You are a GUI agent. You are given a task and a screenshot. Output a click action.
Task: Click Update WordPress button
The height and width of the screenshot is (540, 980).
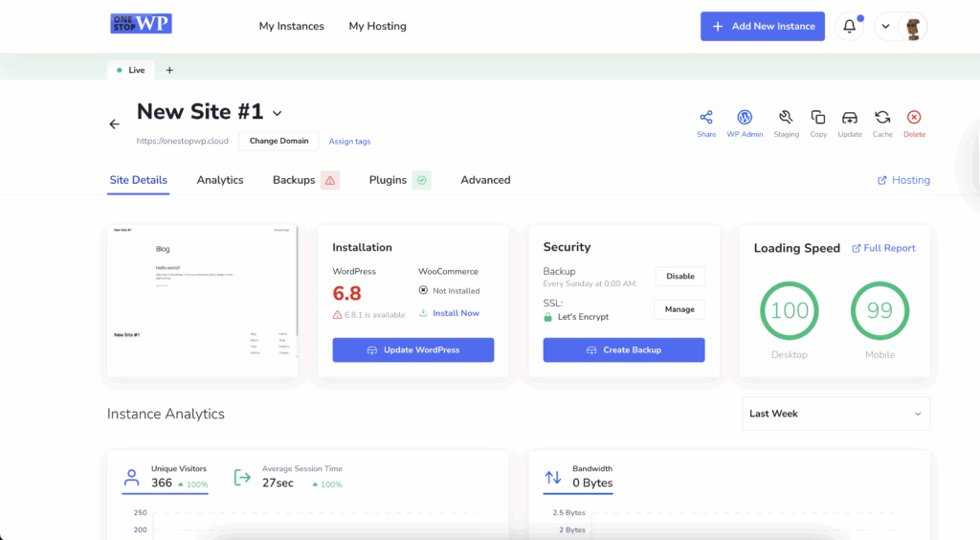pos(413,350)
